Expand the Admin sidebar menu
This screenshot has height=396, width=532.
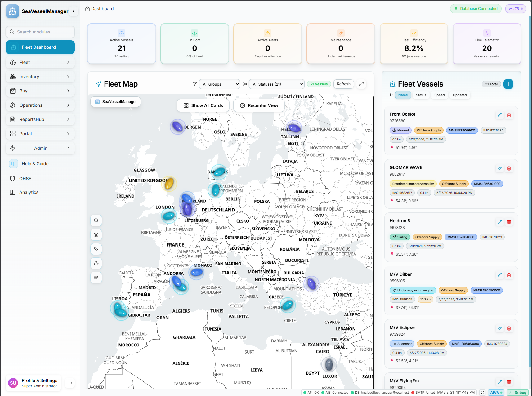point(40,148)
